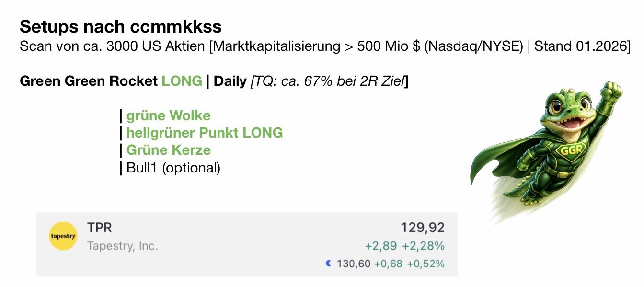Click the green LONG label in the heading
Image resolution: width=644 pixels, height=287 pixels.
[182, 81]
